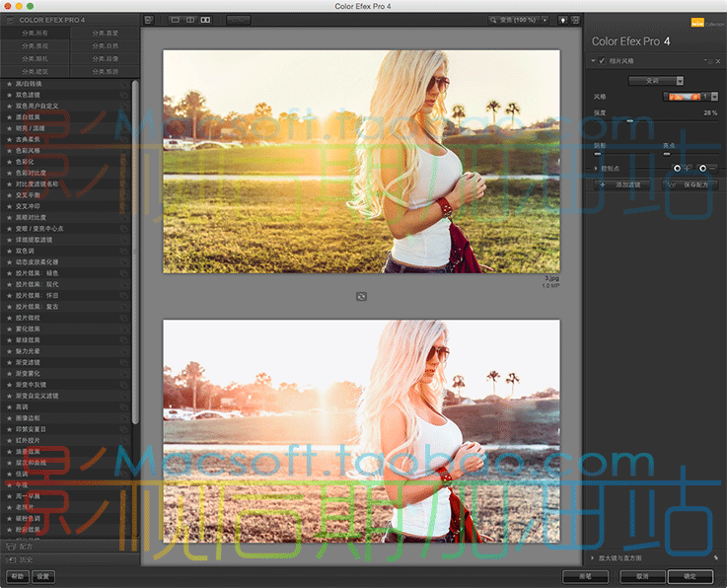Collapse the 相片风格 filter section arrow
This screenshot has height=588, width=727.
pos(593,61)
